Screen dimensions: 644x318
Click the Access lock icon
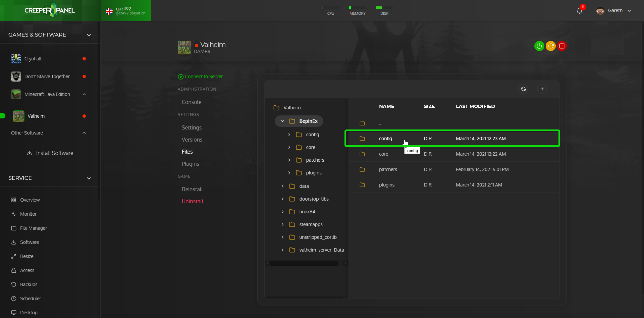point(14,270)
